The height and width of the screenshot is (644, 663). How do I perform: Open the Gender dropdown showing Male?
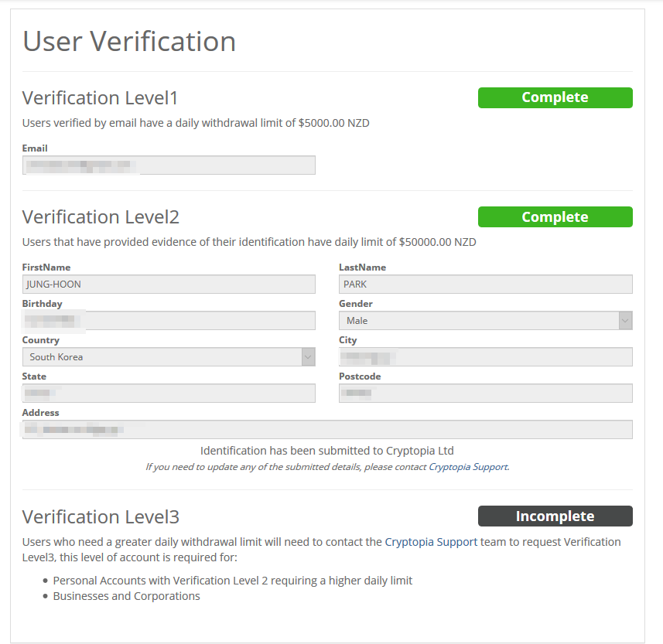pyautogui.click(x=485, y=321)
